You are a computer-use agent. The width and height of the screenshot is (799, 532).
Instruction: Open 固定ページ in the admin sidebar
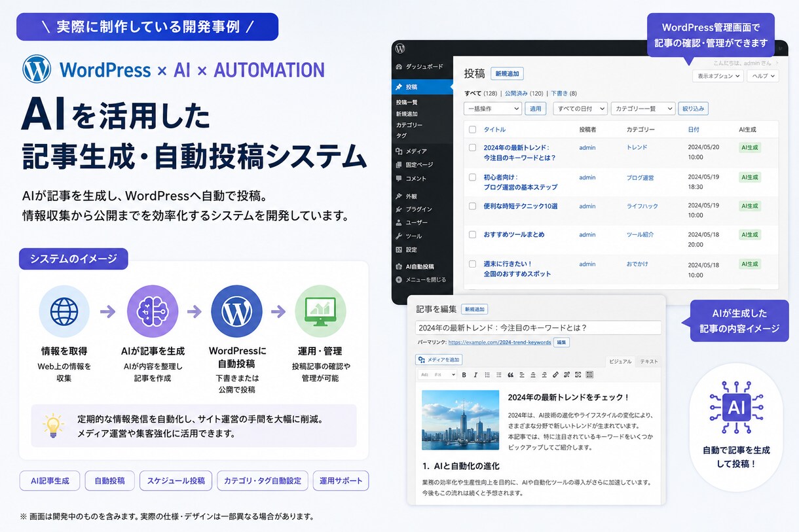click(414, 165)
